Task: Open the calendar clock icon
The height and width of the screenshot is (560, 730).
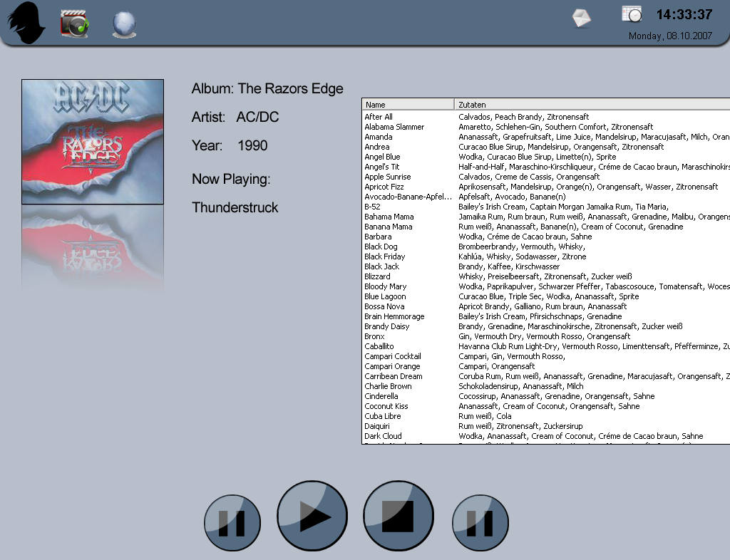Action: click(x=632, y=14)
